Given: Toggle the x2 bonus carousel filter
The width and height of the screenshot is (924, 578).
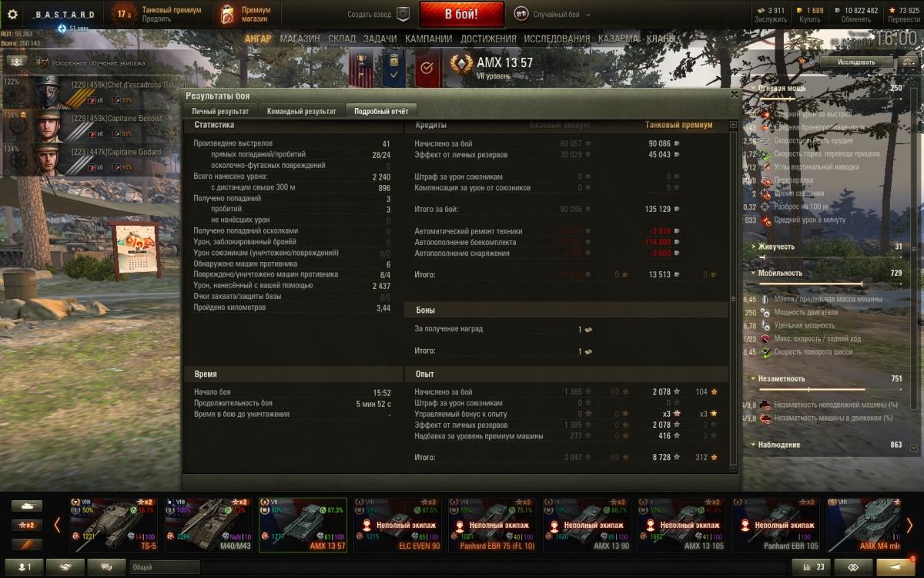Looking at the screenshot, I should tap(27, 525).
